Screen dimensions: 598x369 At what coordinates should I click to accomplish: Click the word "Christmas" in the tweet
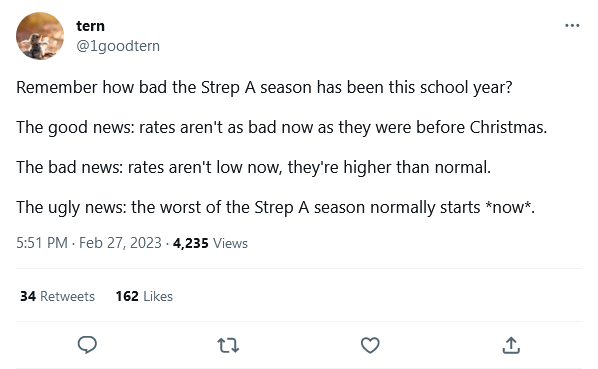(x=508, y=127)
